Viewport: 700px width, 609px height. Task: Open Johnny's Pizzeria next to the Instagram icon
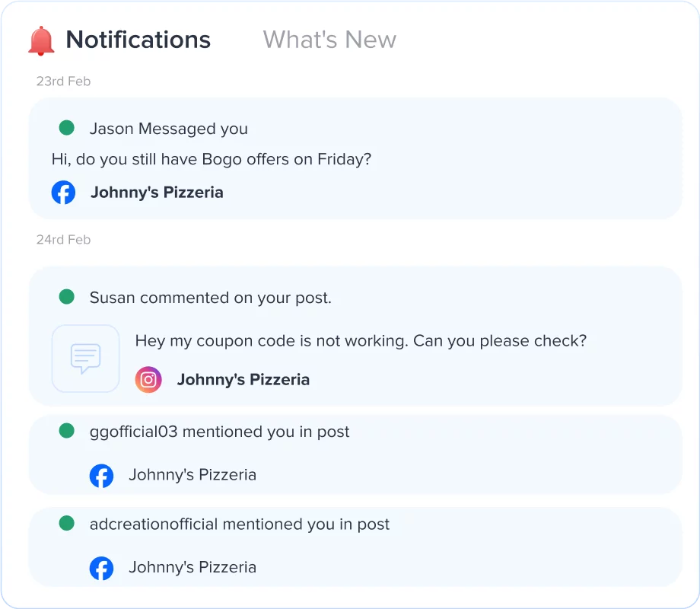243,379
